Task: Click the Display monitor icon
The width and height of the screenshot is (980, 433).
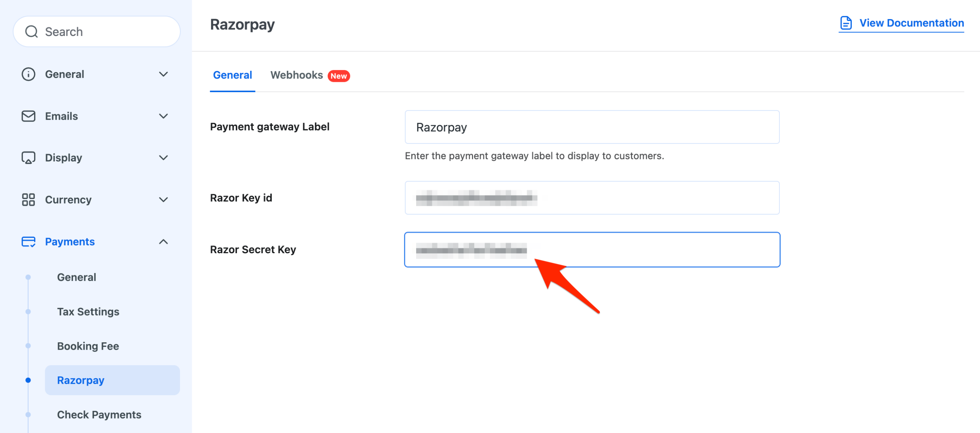Action: point(28,158)
